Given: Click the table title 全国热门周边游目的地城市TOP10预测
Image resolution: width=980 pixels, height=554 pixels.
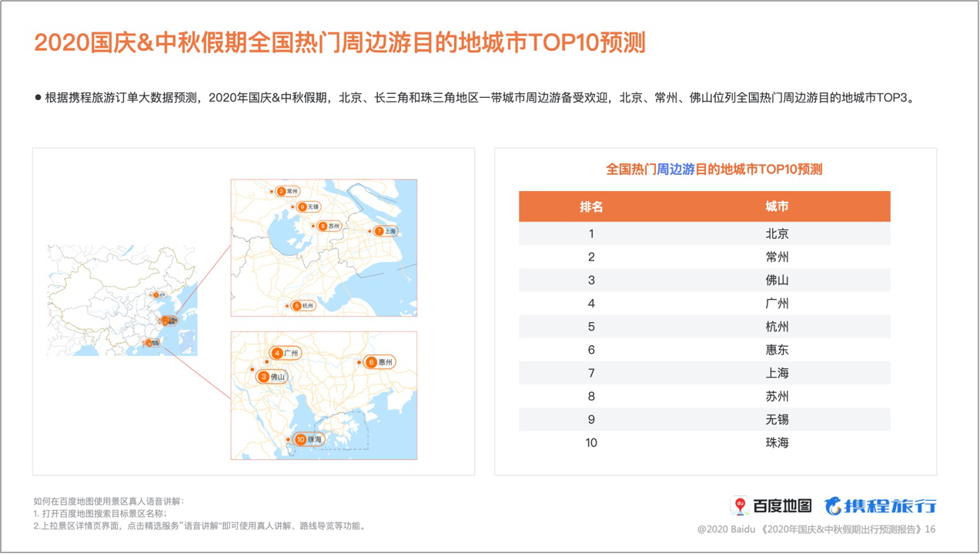Looking at the screenshot, I should coord(714,170).
